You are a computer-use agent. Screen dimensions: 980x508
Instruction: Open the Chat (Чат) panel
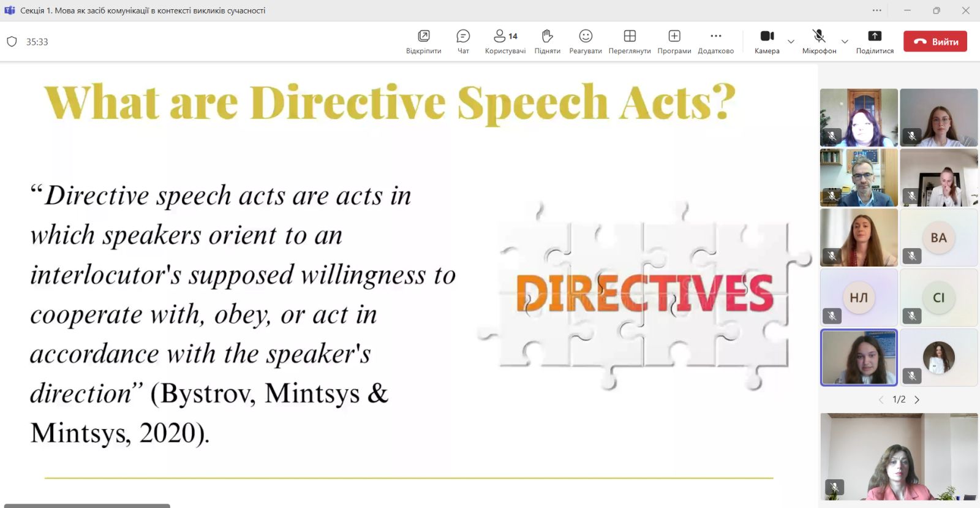click(463, 41)
